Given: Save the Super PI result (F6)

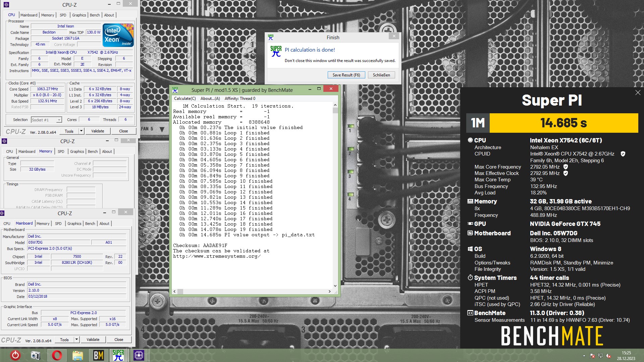Looking at the screenshot, I should point(346,75).
